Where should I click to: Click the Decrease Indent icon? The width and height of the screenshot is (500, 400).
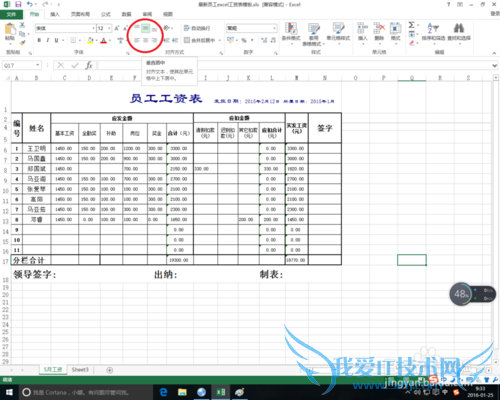click(167, 40)
